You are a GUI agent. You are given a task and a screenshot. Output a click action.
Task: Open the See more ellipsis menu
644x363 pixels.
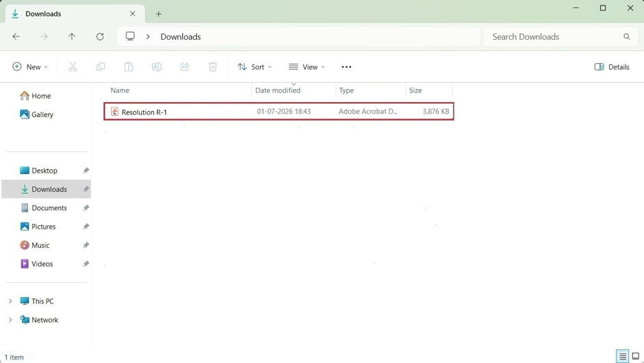pyautogui.click(x=346, y=67)
